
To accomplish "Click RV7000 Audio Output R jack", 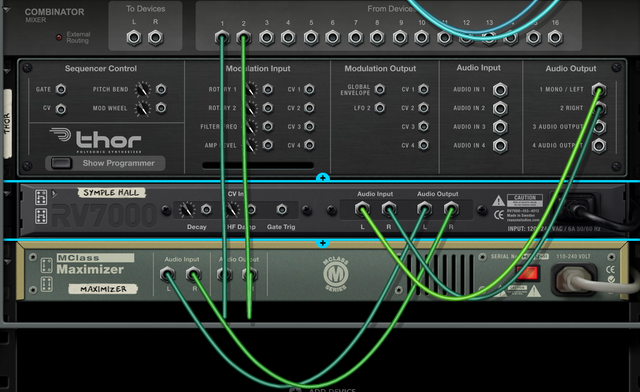I will [451, 209].
